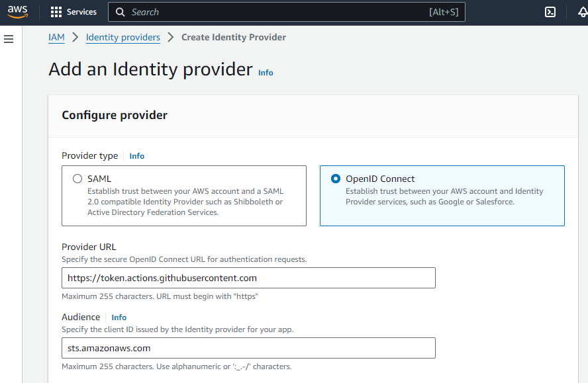Go to IAM breadcrumb link

[x=56, y=37]
